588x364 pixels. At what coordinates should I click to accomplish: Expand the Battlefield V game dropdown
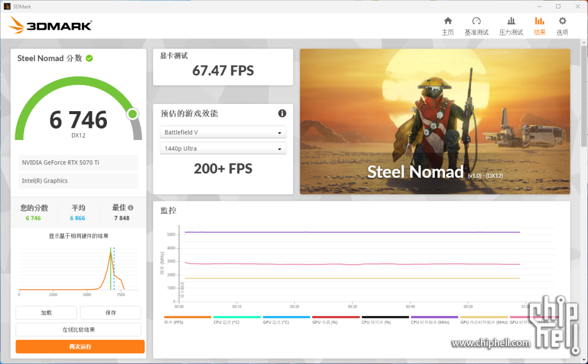pyautogui.click(x=223, y=132)
